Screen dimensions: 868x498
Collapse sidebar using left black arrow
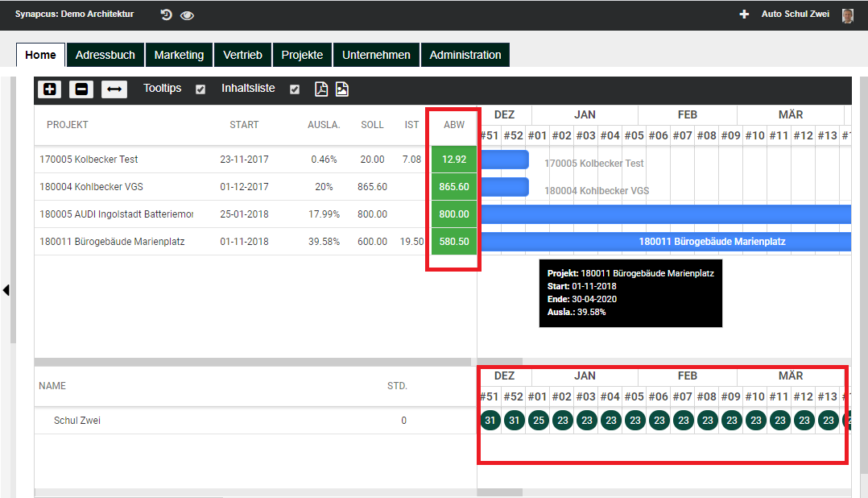pos(6,290)
